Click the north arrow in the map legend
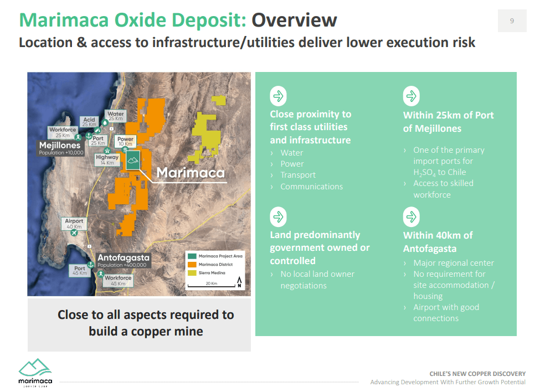This screenshot has height=392, width=545. point(239,282)
